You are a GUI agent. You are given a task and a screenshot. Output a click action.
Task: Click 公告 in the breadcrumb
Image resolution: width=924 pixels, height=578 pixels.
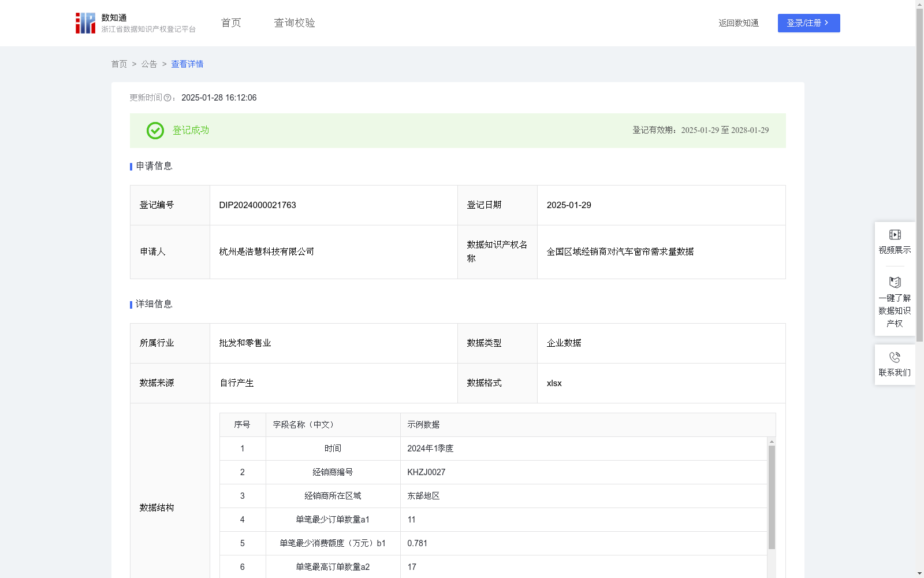149,64
